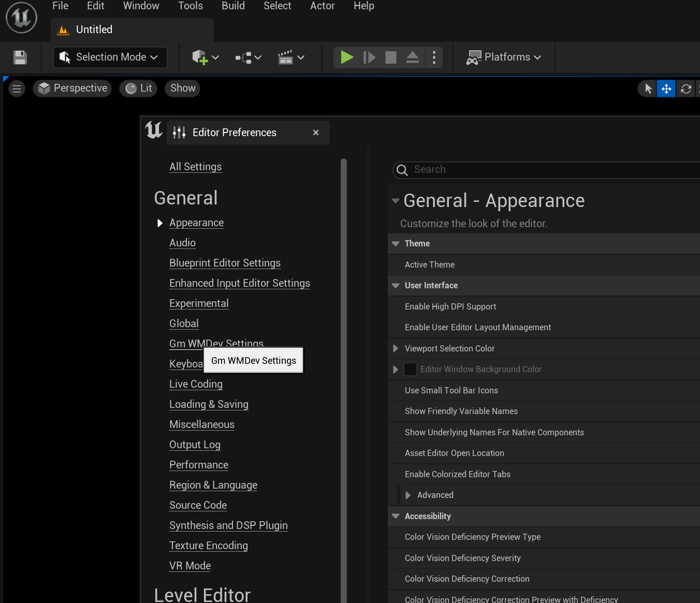Open the Build menu
The width and height of the screenshot is (700, 603).
[x=234, y=6]
